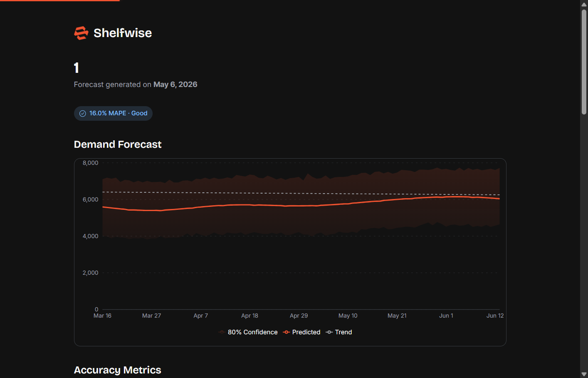Click the Jun 1 axis label

point(446,316)
